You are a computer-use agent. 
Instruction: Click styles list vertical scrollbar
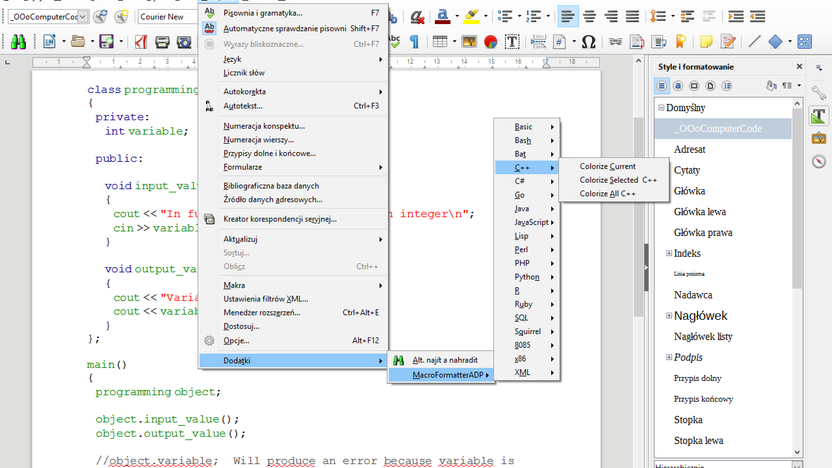(797, 277)
